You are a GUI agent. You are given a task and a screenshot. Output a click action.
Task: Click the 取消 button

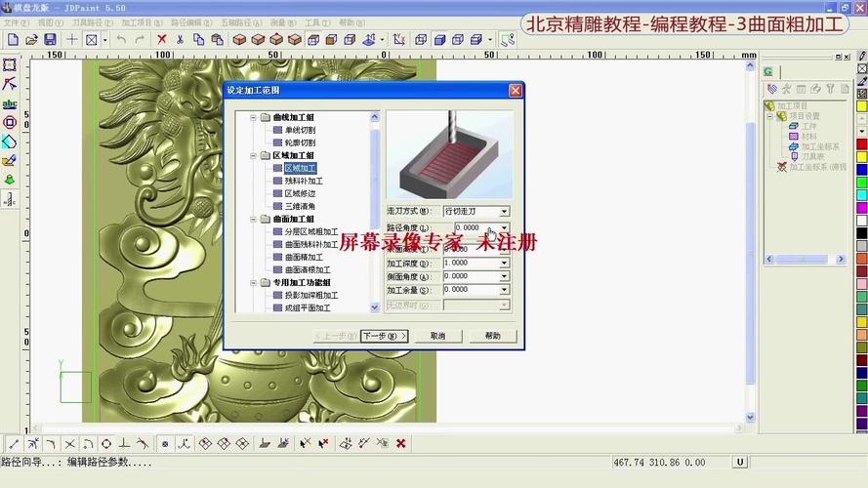(x=437, y=336)
